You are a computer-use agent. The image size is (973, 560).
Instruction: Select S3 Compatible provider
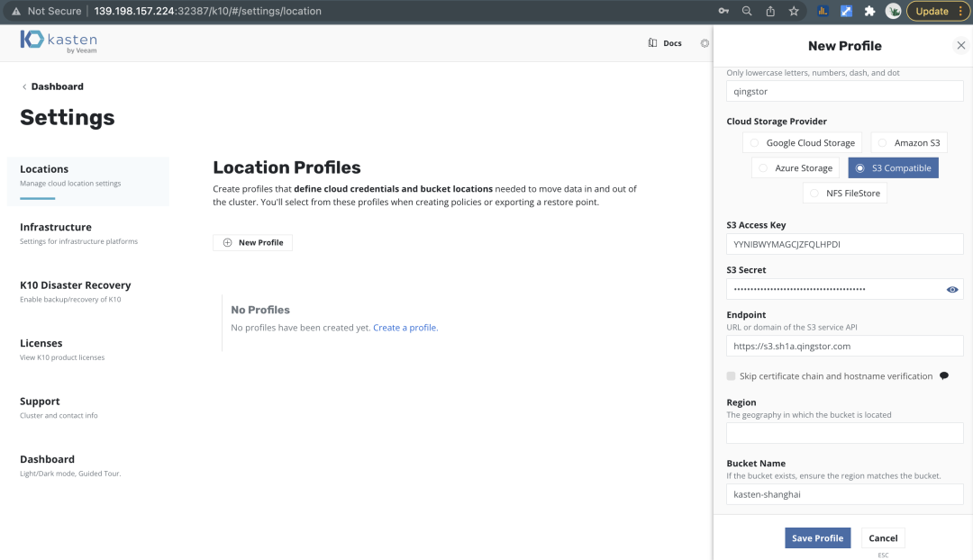893,168
